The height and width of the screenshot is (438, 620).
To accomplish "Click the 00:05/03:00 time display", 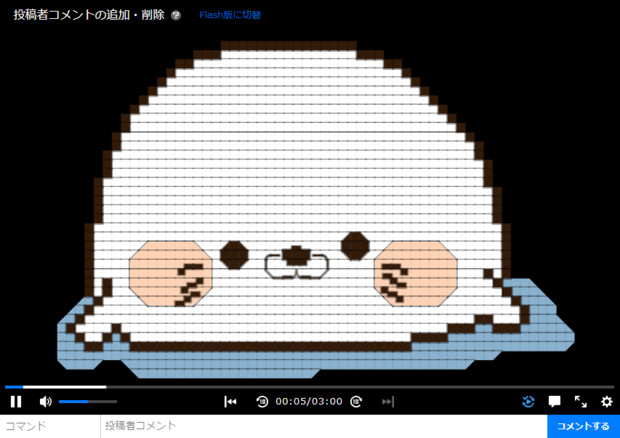I will pos(309,402).
